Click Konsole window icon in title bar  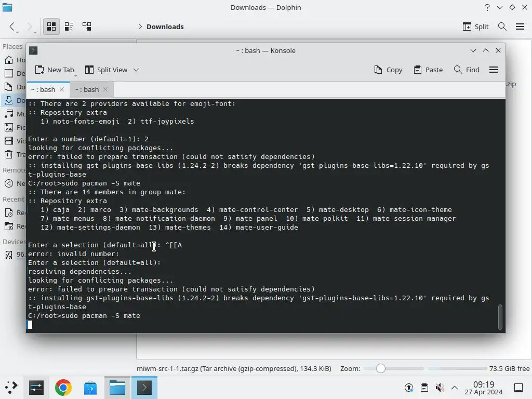point(33,50)
